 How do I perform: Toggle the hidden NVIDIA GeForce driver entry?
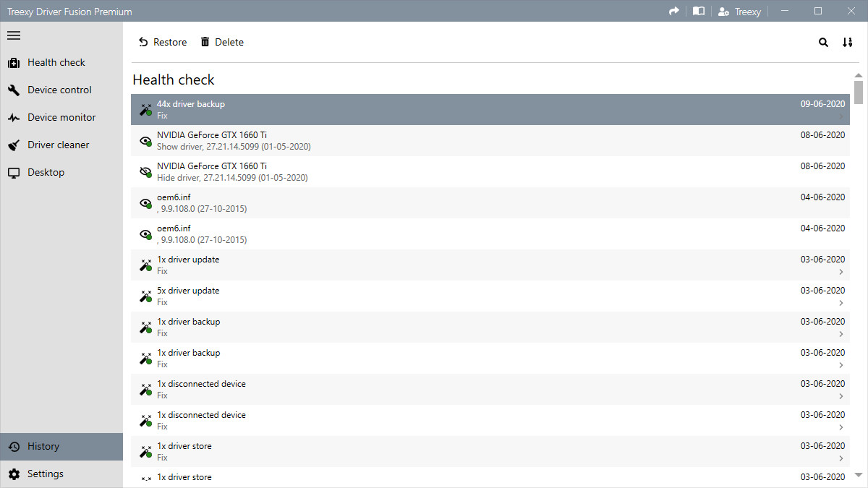(x=145, y=171)
